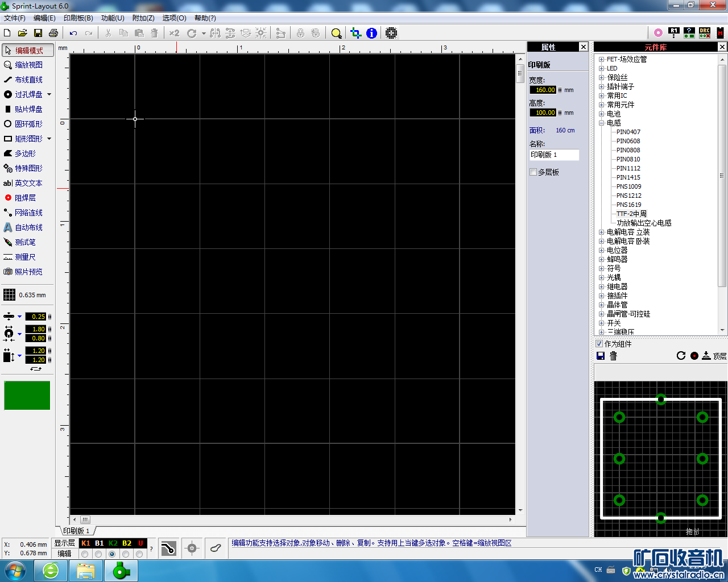Click the blue info icon in toolbar

[371, 33]
